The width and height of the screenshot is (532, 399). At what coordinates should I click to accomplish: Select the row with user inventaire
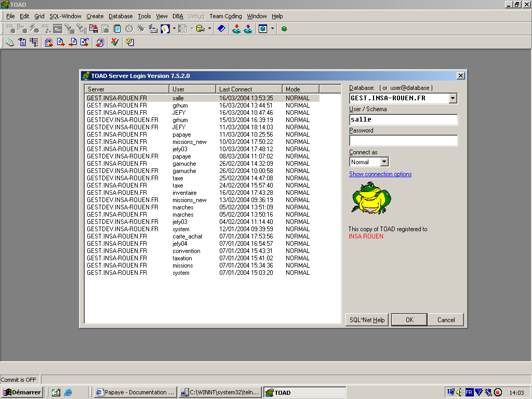[x=202, y=193]
